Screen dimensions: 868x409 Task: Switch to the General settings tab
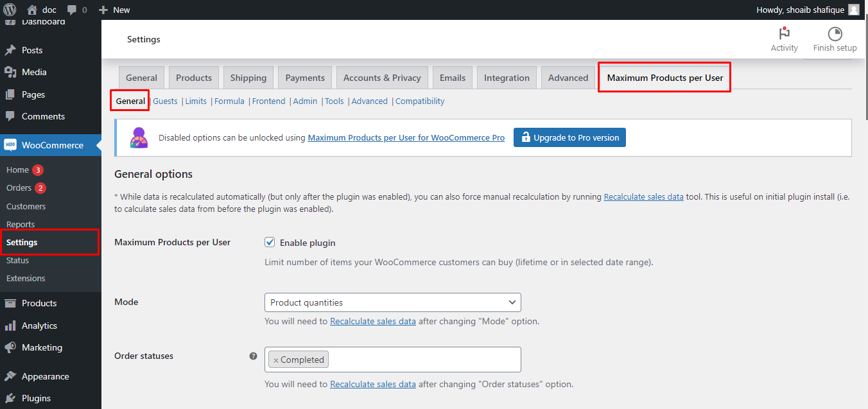click(141, 78)
